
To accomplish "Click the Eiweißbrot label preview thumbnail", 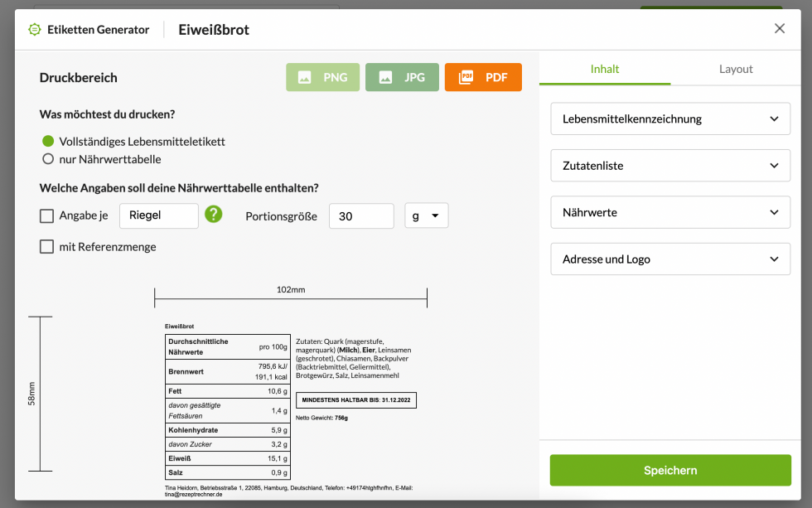I will coord(290,410).
